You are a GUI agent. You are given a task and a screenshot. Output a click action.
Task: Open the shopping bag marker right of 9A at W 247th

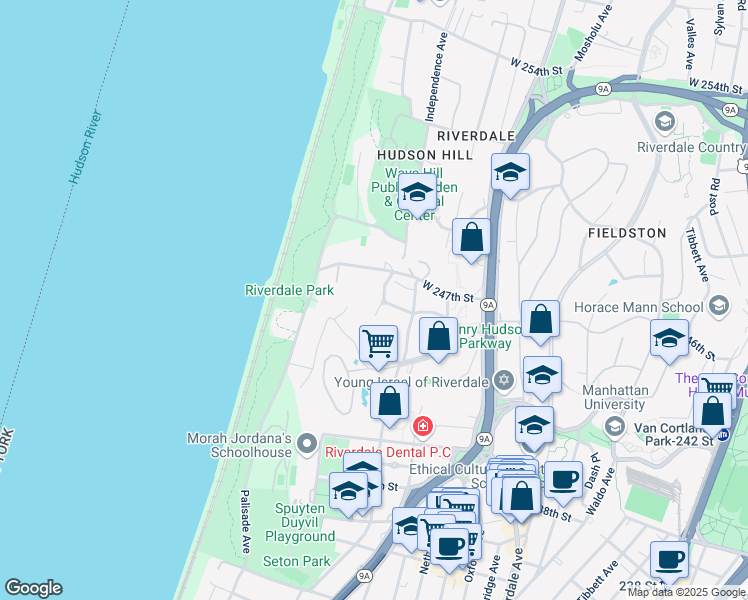click(x=540, y=322)
